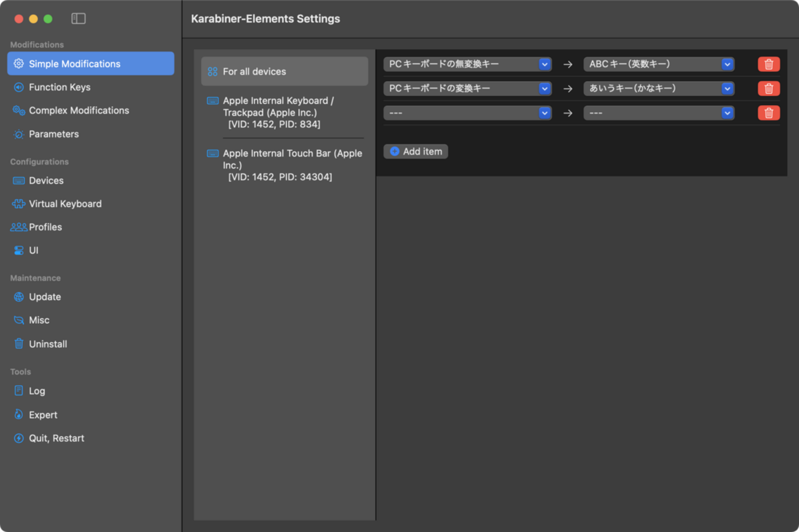Viewport: 799px width, 532px height.
Task: Open the empty target key dropdown in third row
Action: 659,113
